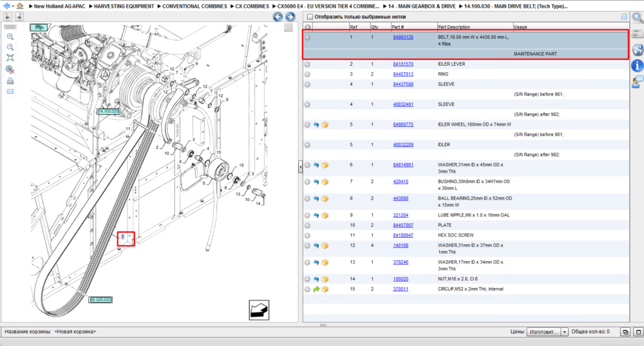Add the HEX SOC SCREW row with its plus circle
This screenshot has width=644, height=346.
pos(307,235)
